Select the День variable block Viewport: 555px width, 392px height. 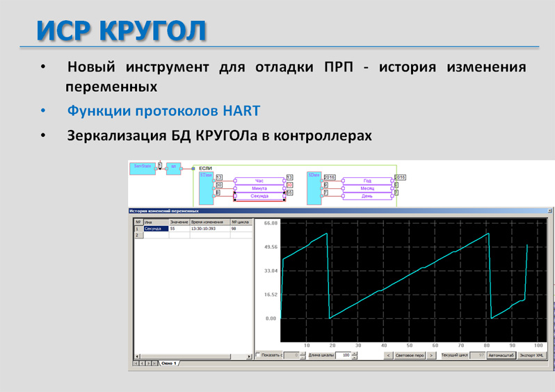pos(367,196)
